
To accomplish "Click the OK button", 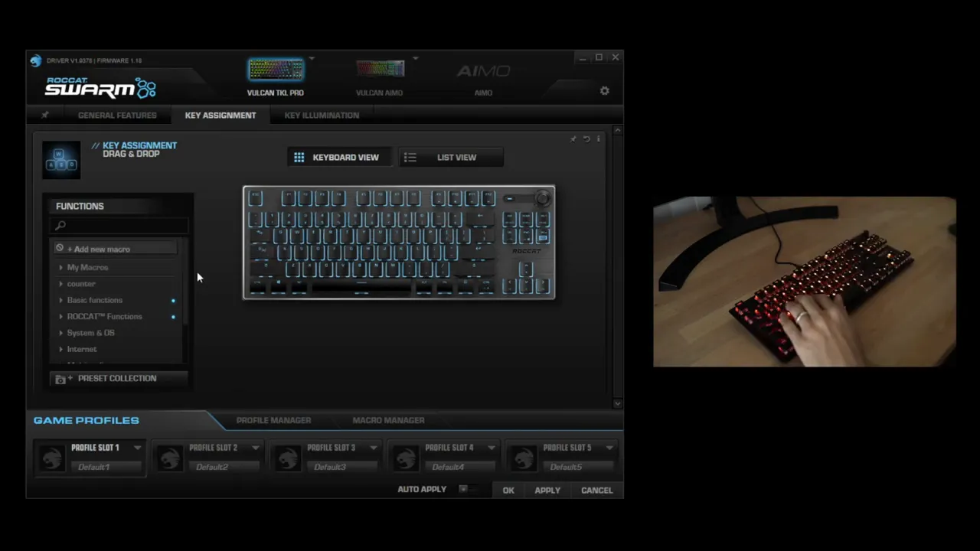I will [508, 491].
